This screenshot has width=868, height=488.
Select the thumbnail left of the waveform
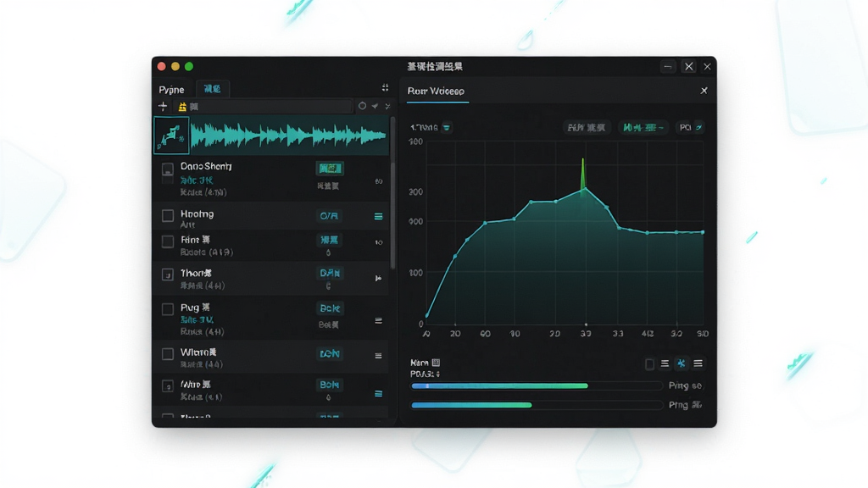(x=171, y=135)
